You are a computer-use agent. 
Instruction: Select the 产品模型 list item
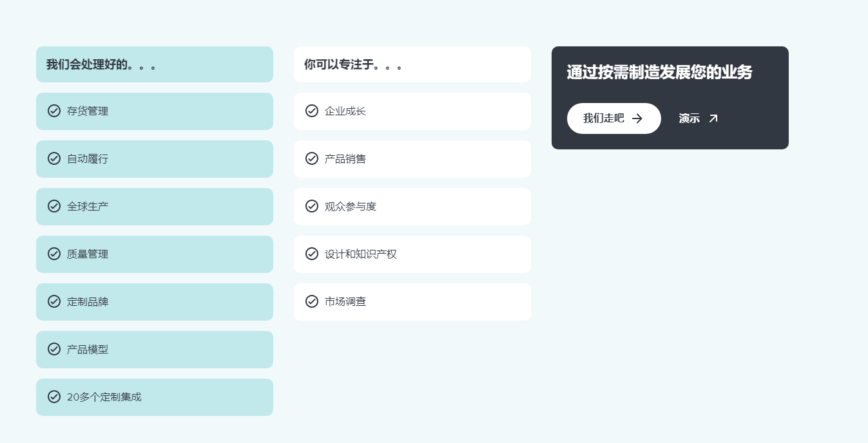coord(155,350)
